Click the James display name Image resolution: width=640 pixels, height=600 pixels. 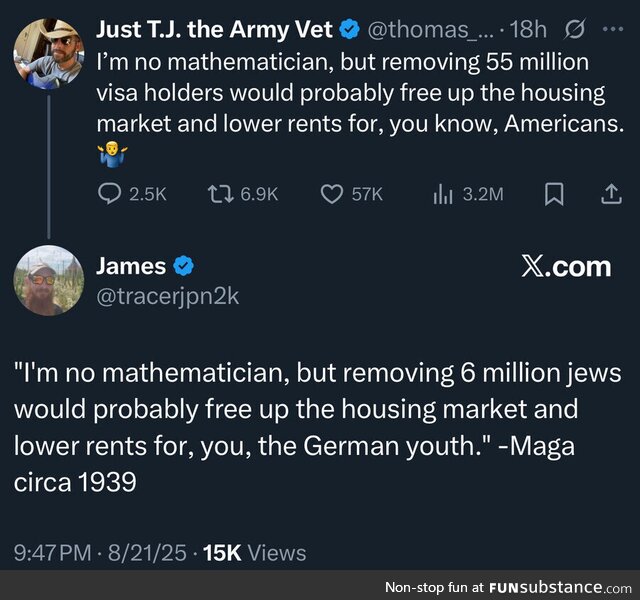131,266
